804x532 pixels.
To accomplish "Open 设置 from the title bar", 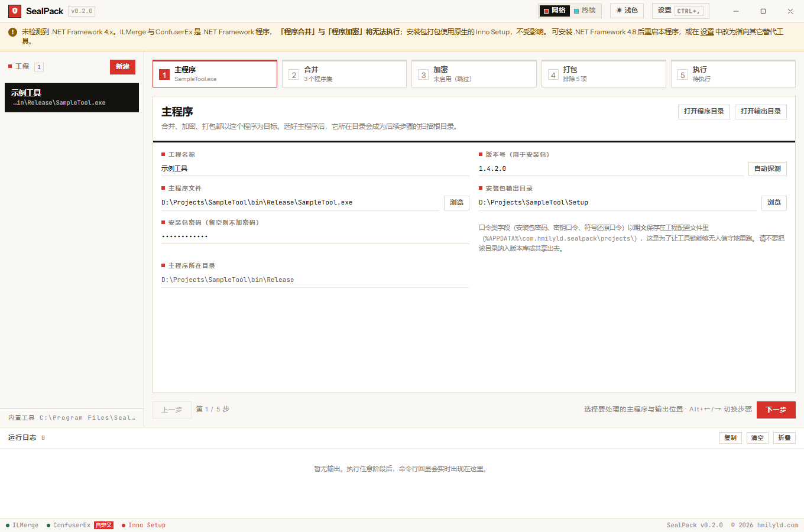I will (x=680, y=11).
